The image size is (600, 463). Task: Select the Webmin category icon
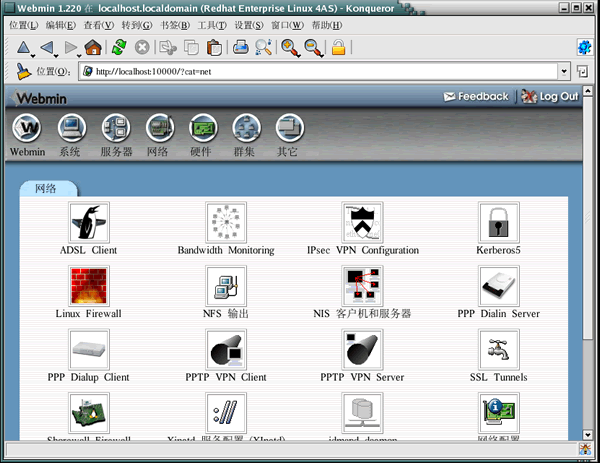point(26,128)
